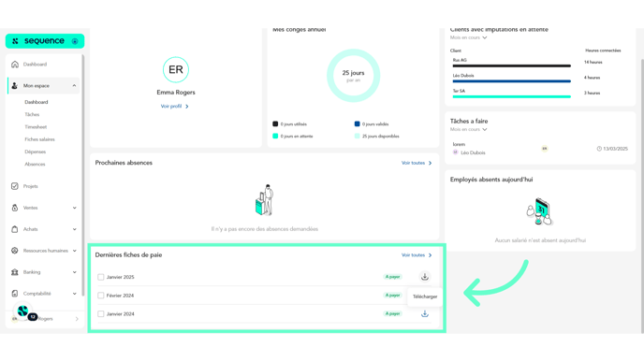
Task: Download the Janvier 2025 payslip
Action: 425,277
